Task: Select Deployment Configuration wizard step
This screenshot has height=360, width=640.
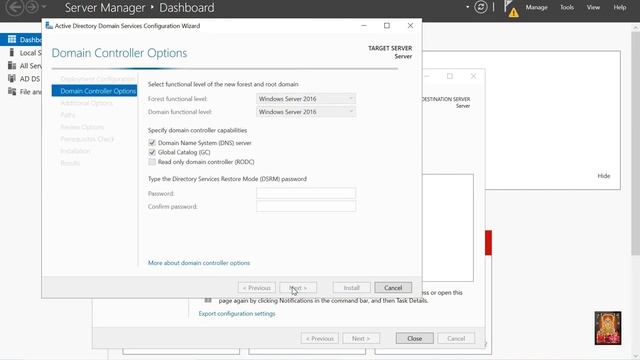Action: (x=97, y=79)
